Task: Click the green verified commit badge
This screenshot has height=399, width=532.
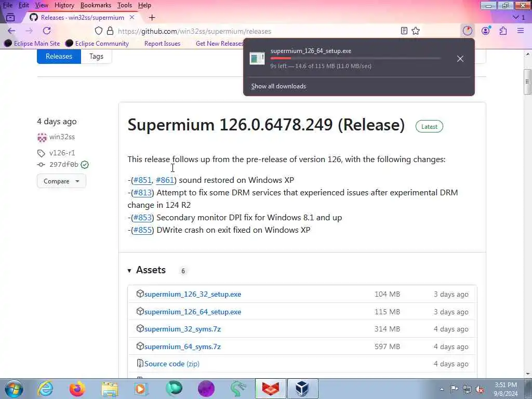Action: pos(85,165)
